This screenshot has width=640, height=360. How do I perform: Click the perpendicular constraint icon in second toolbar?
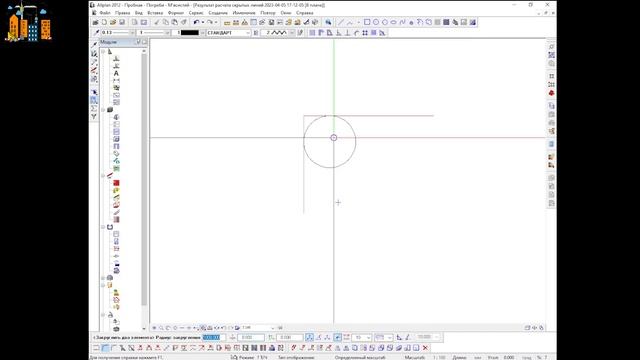tap(347, 33)
